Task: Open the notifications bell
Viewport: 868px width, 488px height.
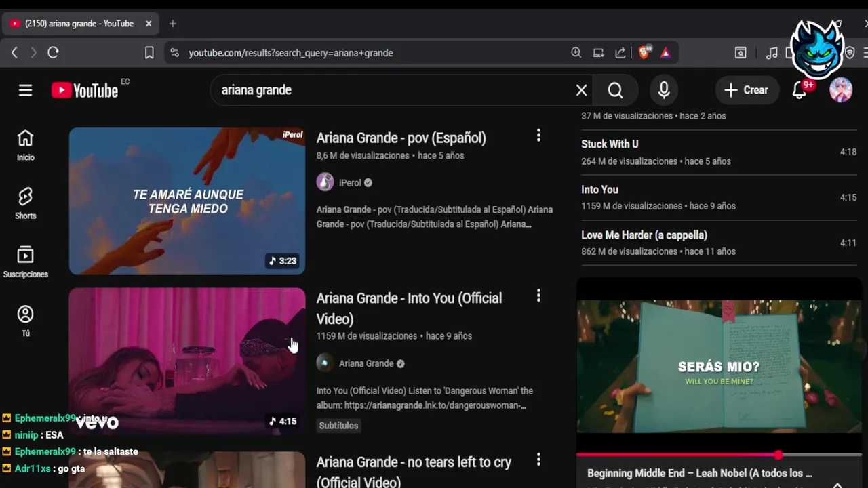Action: 800,90
